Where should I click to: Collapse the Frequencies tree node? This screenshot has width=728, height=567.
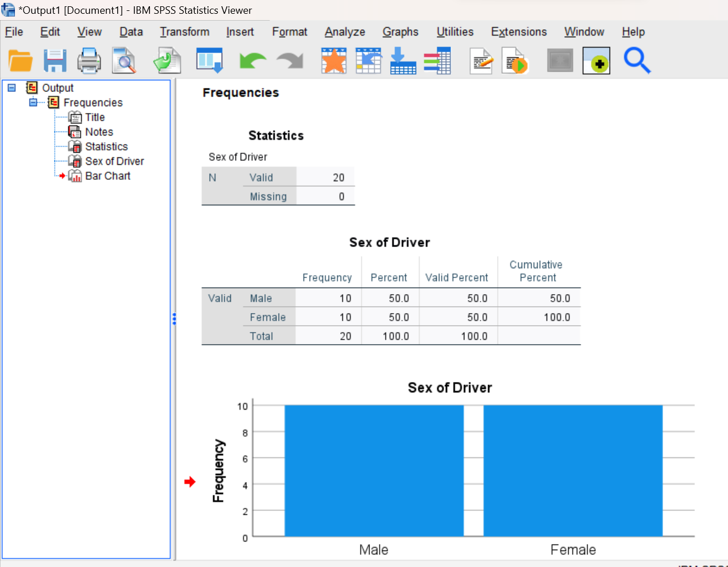[33, 102]
